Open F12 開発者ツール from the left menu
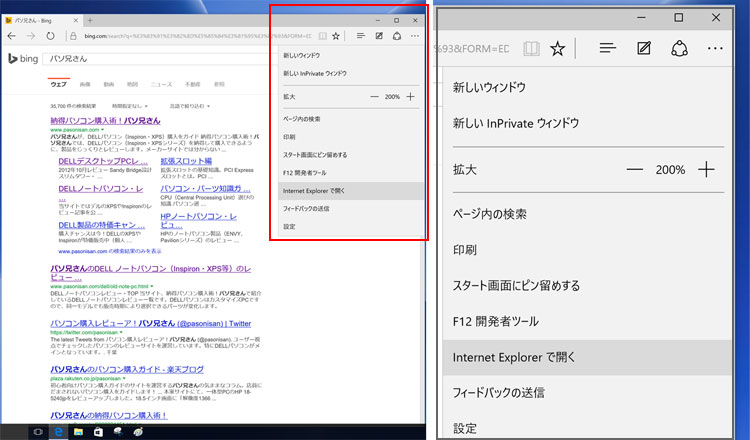This screenshot has height=440, width=750. [352, 173]
